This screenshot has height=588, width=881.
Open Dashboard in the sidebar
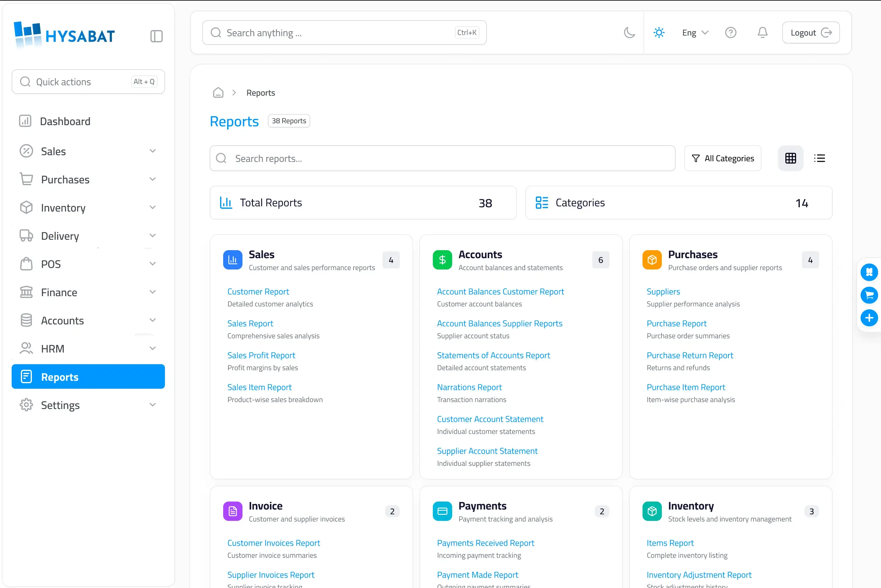pyautogui.click(x=88, y=121)
